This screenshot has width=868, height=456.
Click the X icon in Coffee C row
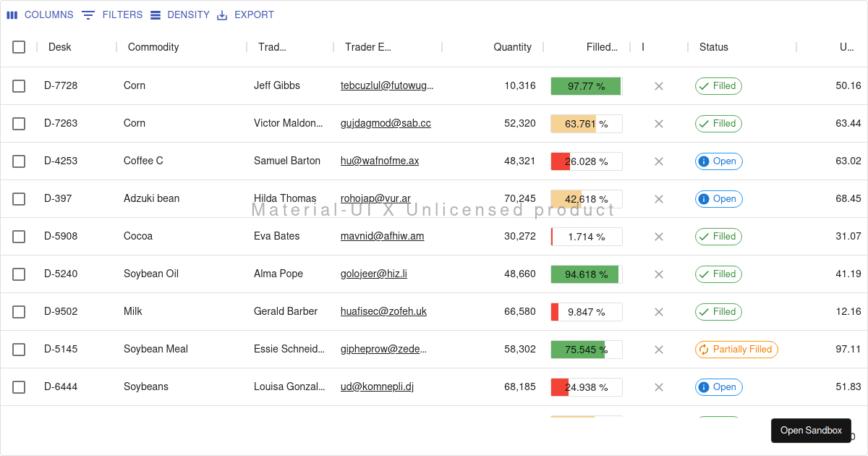pos(659,161)
